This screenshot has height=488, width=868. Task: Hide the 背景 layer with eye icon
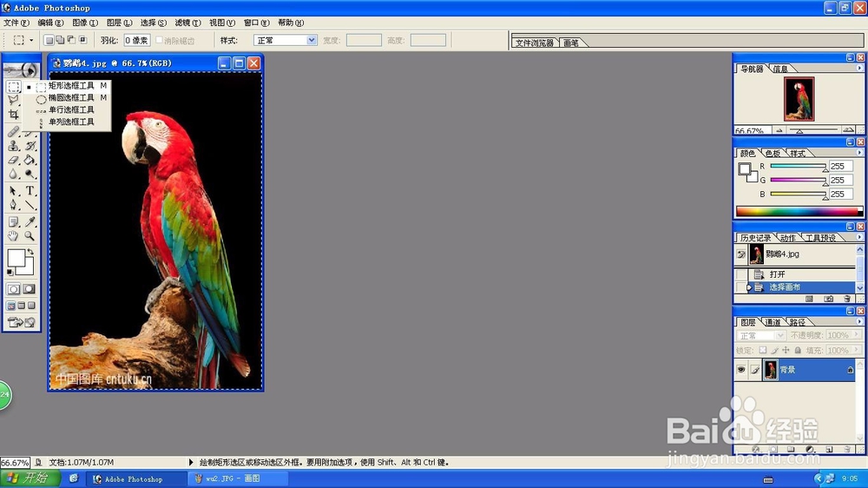point(741,369)
